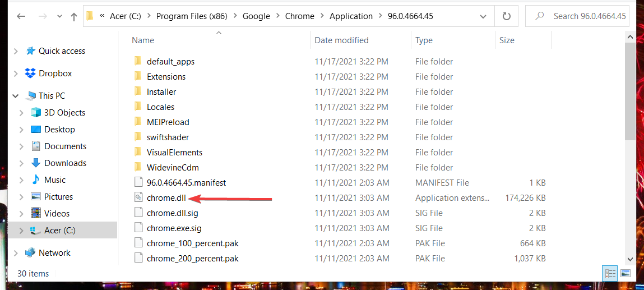Sort by Name column header
Image resolution: width=644 pixels, height=290 pixels.
pyautogui.click(x=143, y=40)
